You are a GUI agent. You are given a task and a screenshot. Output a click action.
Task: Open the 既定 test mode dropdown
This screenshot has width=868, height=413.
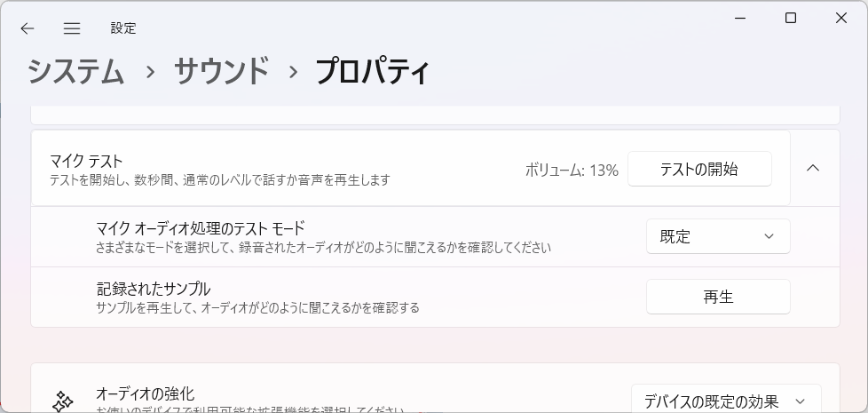(717, 236)
